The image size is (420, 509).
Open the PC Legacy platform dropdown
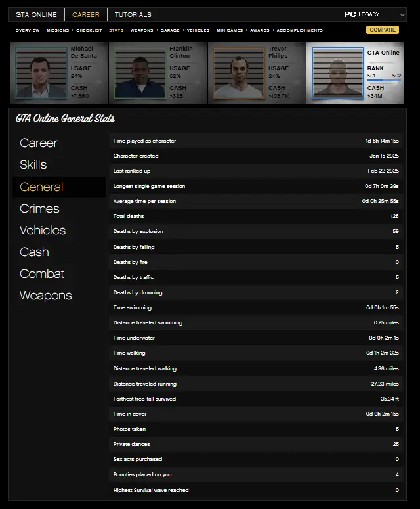coord(375,14)
